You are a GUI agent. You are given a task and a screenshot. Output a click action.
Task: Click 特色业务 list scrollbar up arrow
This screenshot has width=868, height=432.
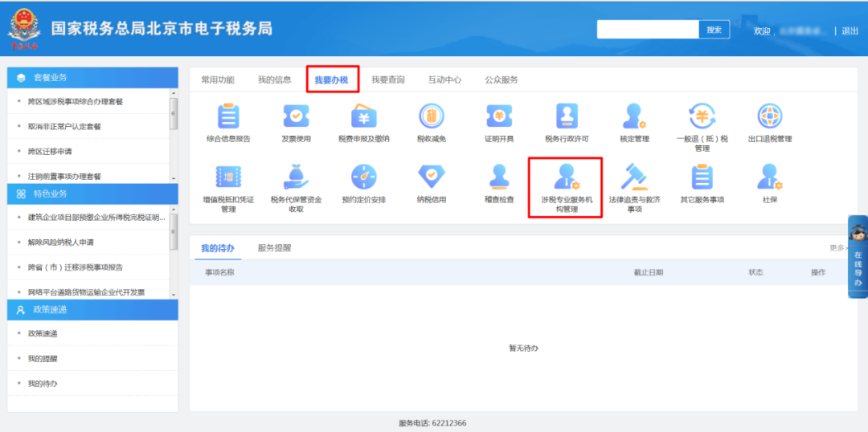click(x=174, y=209)
